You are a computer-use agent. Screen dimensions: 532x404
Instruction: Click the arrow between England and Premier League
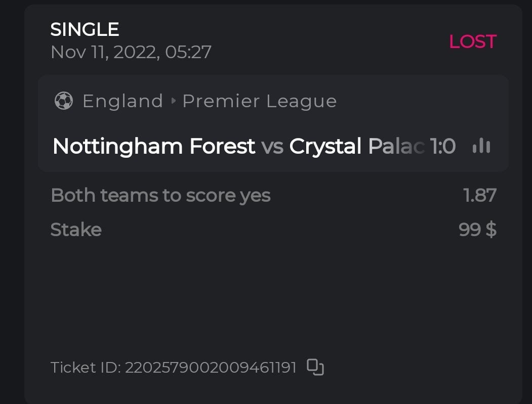[173, 101]
